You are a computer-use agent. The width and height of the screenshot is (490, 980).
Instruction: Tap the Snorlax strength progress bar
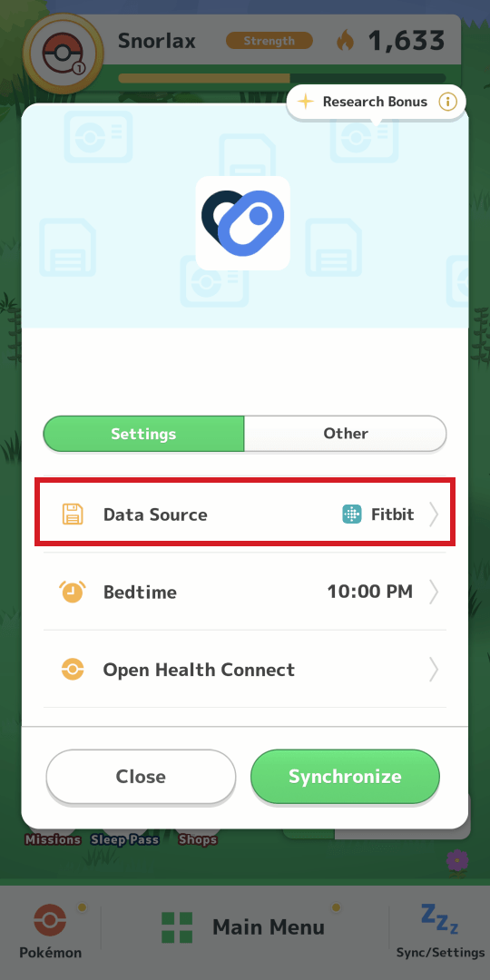click(x=282, y=78)
